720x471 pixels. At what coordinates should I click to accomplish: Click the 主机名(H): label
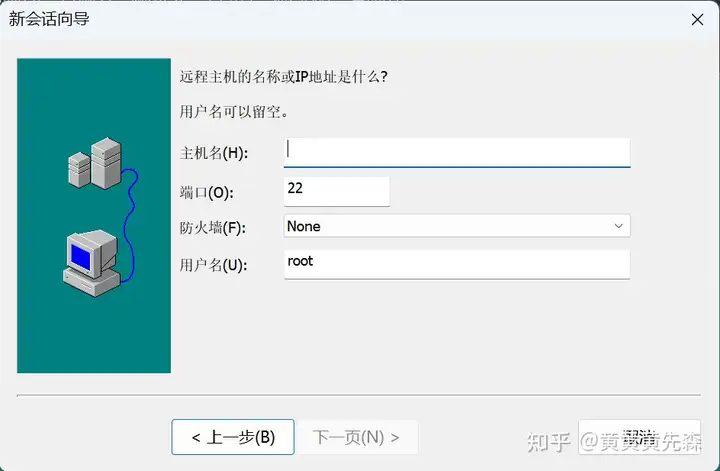(x=214, y=153)
